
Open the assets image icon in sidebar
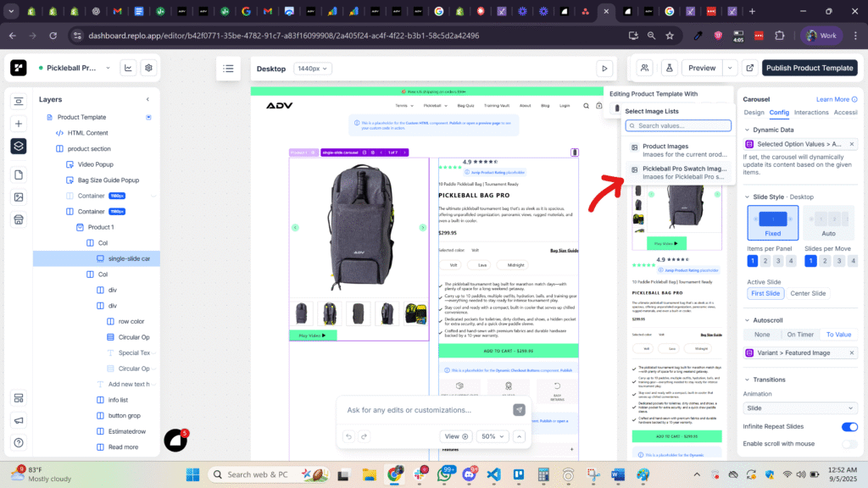[x=19, y=197]
